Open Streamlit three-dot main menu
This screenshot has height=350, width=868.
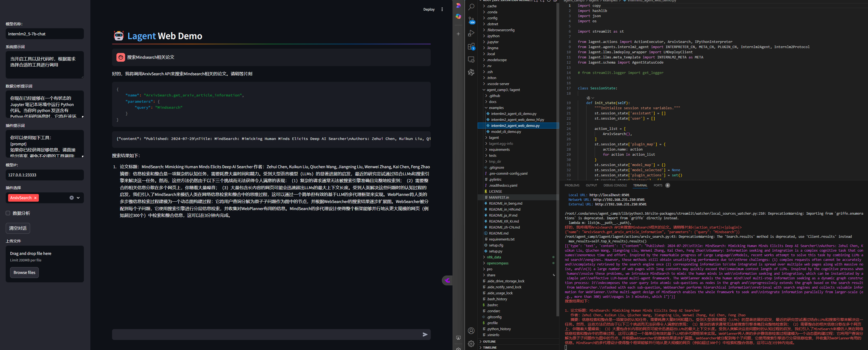point(442,10)
